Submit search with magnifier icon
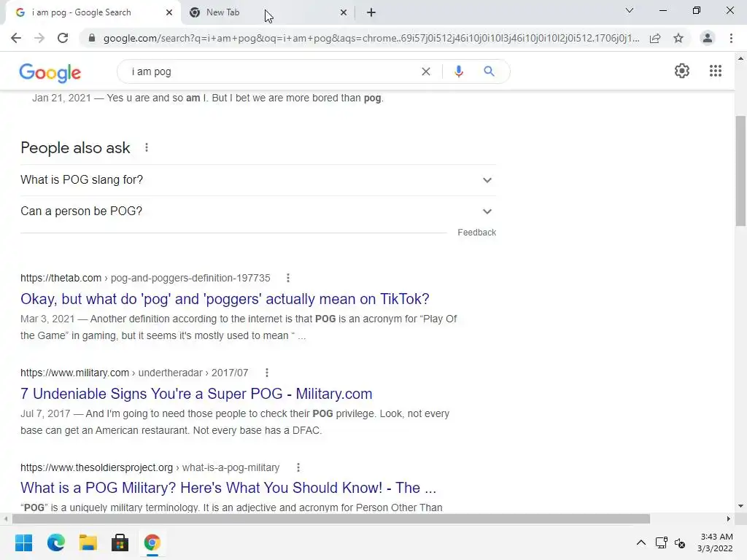This screenshot has width=747, height=560. tap(489, 71)
